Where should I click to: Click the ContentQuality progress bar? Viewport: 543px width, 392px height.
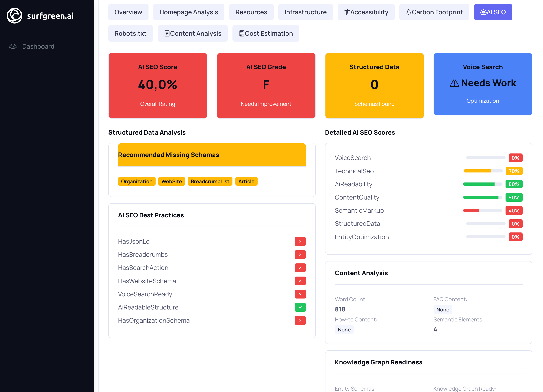[483, 197]
